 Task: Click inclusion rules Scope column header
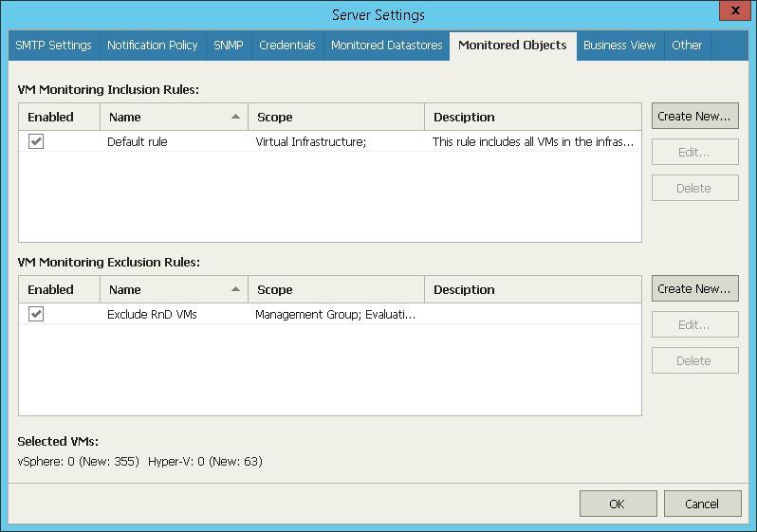point(337,117)
